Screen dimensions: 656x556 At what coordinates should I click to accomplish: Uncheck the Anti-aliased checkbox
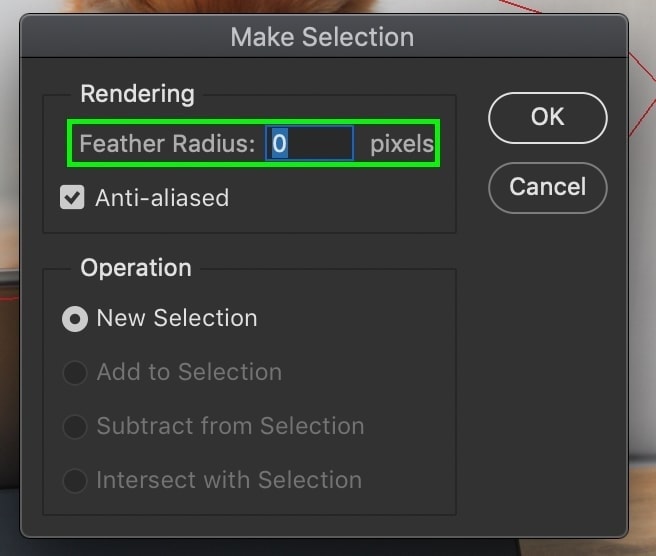tap(72, 197)
